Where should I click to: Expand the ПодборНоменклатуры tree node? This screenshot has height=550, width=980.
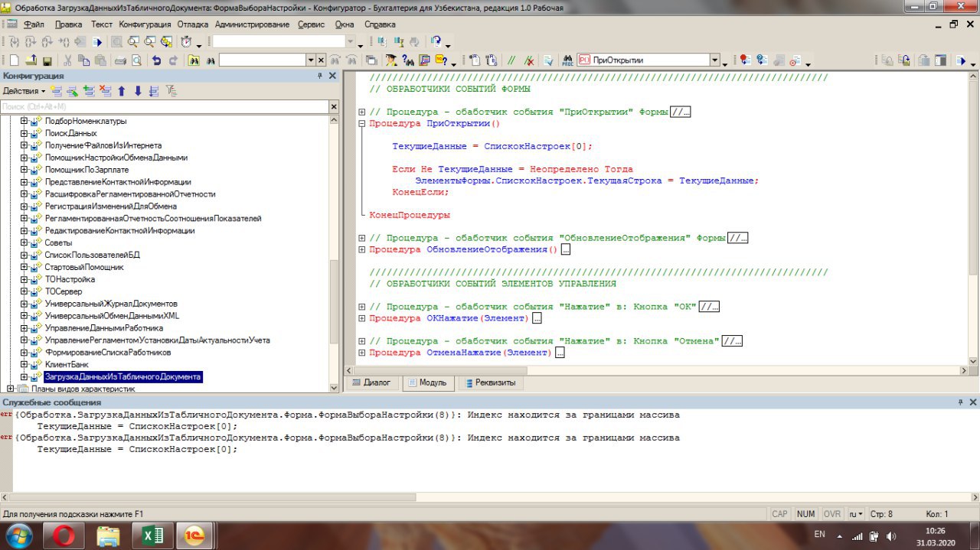tap(24, 121)
